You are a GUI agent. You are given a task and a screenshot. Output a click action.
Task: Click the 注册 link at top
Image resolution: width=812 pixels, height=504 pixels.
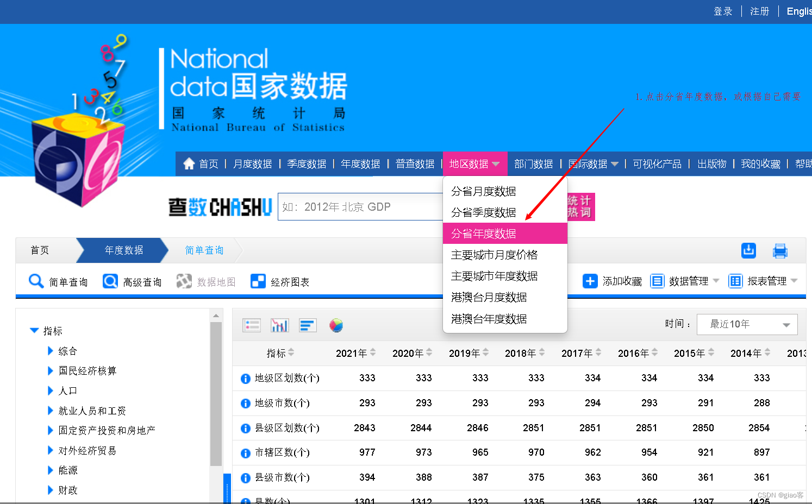(x=759, y=11)
